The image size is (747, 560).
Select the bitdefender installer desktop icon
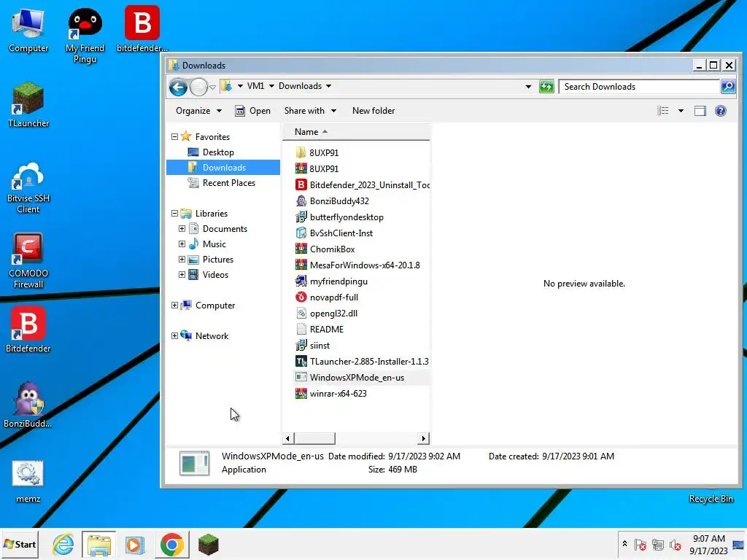click(x=142, y=29)
